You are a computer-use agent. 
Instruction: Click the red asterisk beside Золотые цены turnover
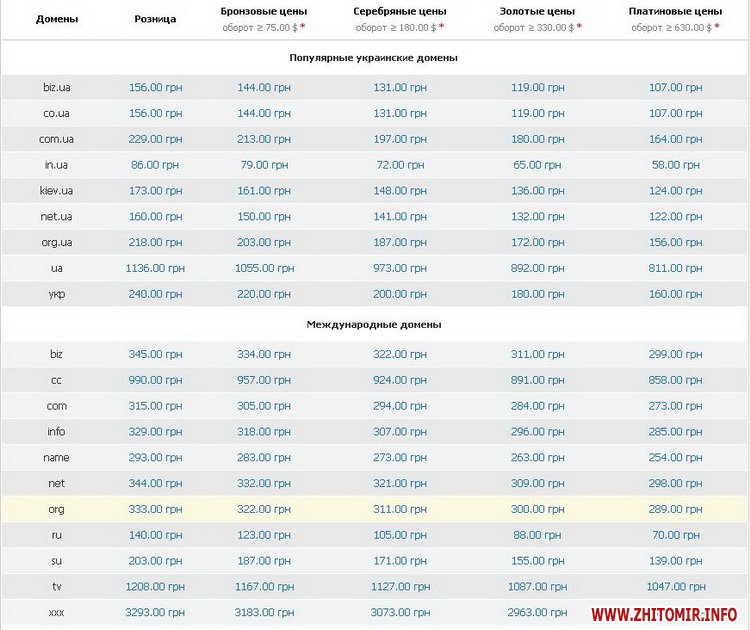pyautogui.click(x=578, y=27)
